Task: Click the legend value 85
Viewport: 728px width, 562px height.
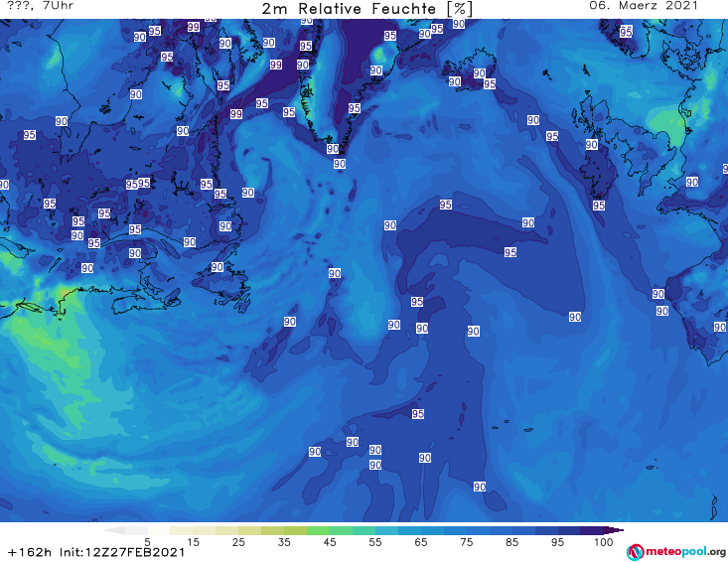Action: pos(511,542)
